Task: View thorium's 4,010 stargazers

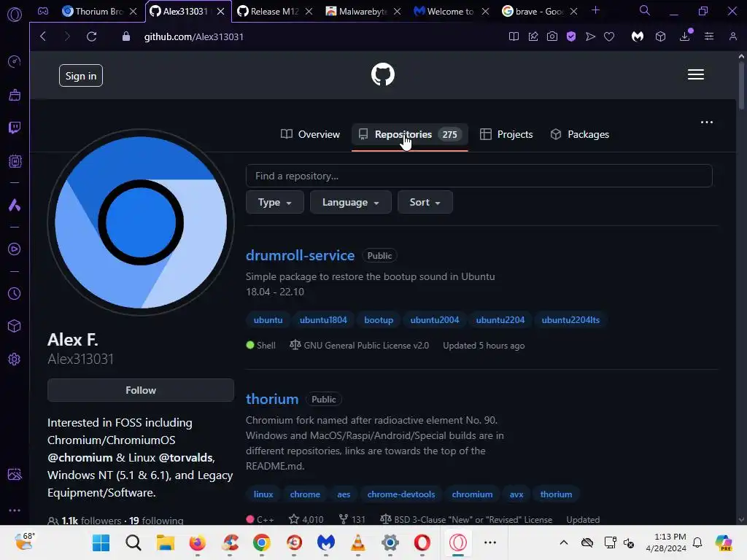Action: 306,519
